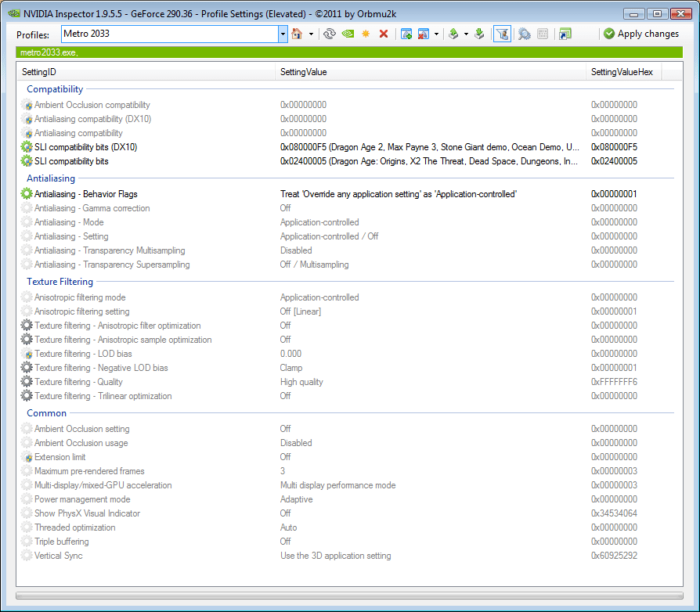The height and width of the screenshot is (612, 700).
Task: Click the icon of Texture filtering - LOD bias
Action: click(27, 354)
